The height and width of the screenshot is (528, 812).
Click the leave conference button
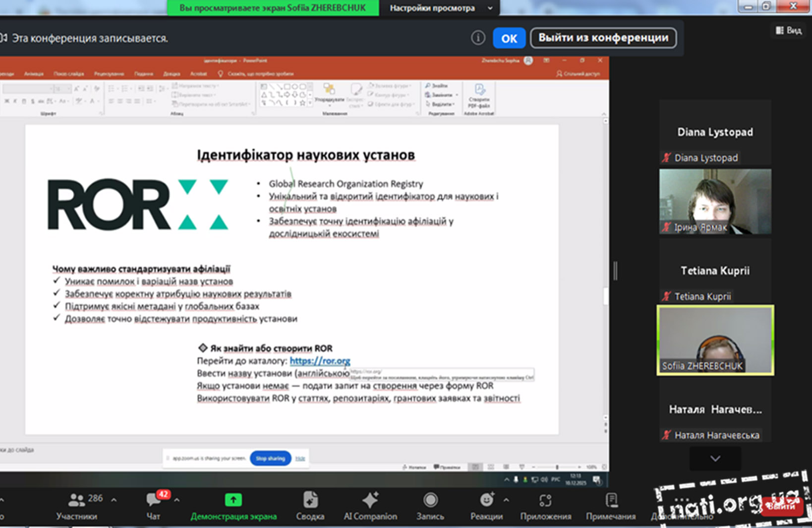[603, 38]
